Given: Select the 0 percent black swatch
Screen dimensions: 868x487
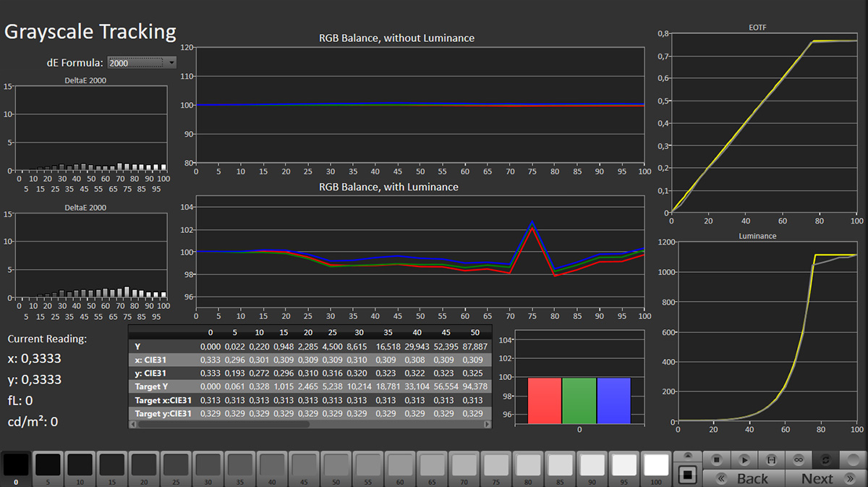Looking at the screenshot, I should pos(15,465).
